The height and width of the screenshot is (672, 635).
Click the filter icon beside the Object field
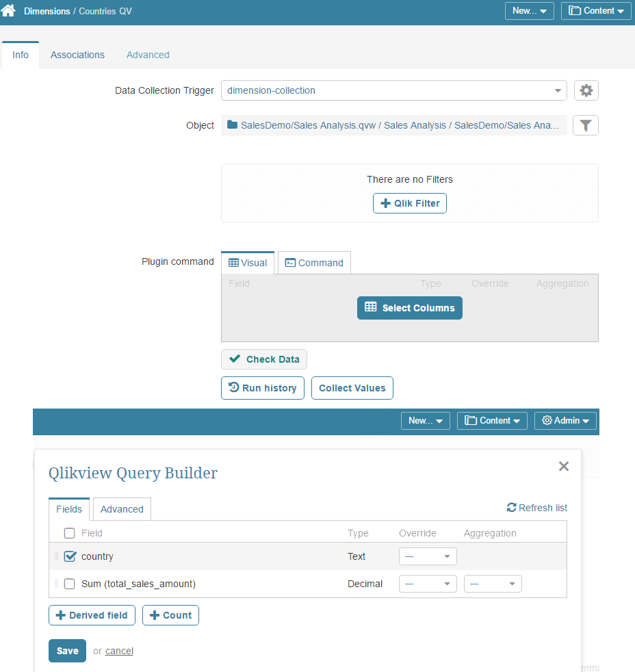pyautogui.click(x=585, y=125)
